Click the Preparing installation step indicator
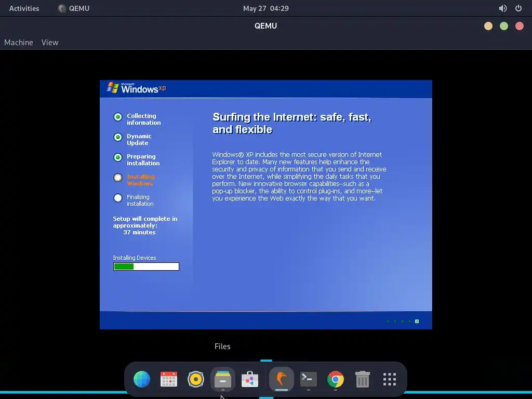The height and width of the screenshot is (399, 532). click(x=118, y=157)
